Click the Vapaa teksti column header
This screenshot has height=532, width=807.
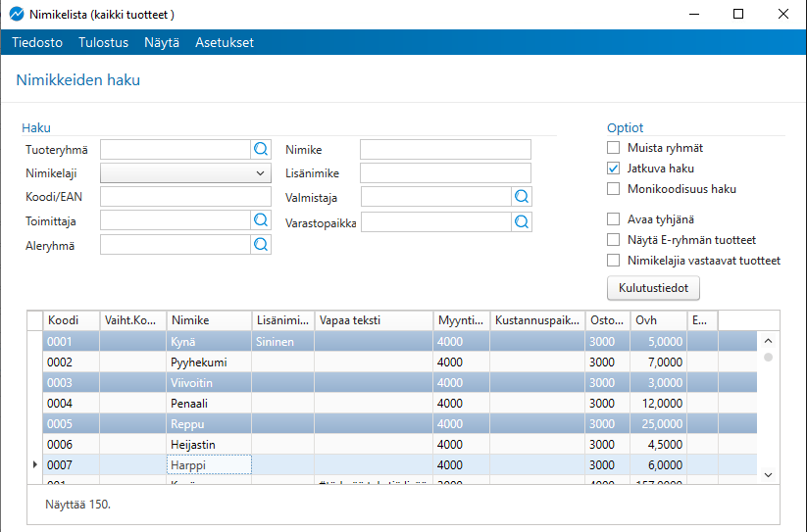click(x=374, y=320)
